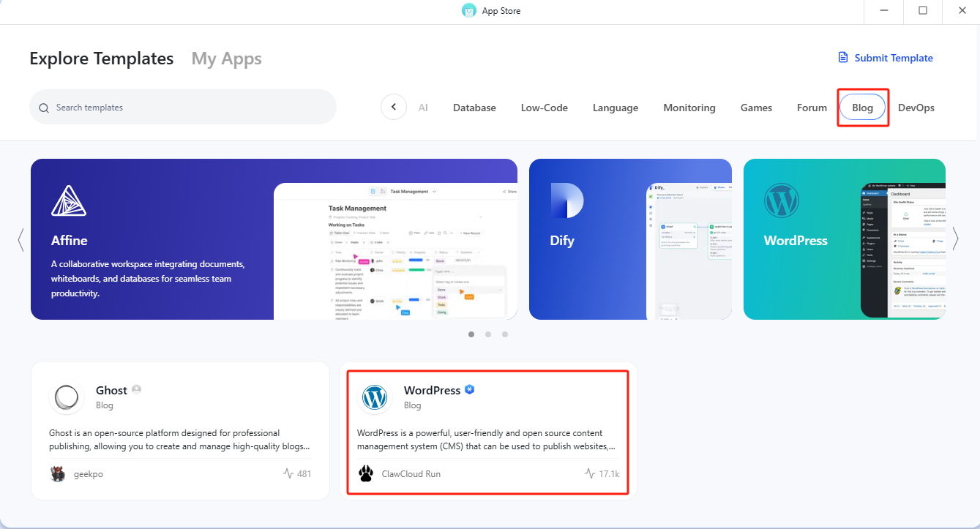Click the WordPress logo in the teal banner

pos(781,200)
